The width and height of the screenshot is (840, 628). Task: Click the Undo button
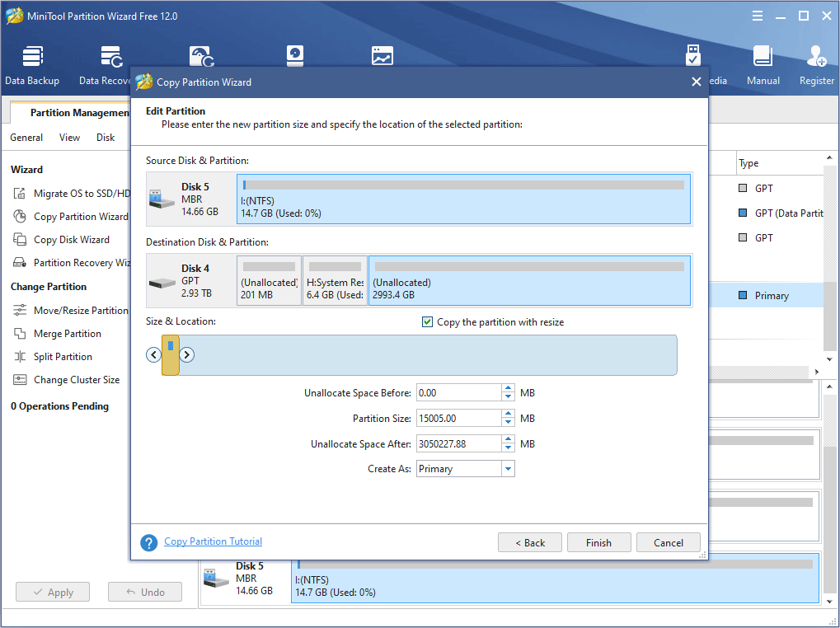tap(145, 592)
